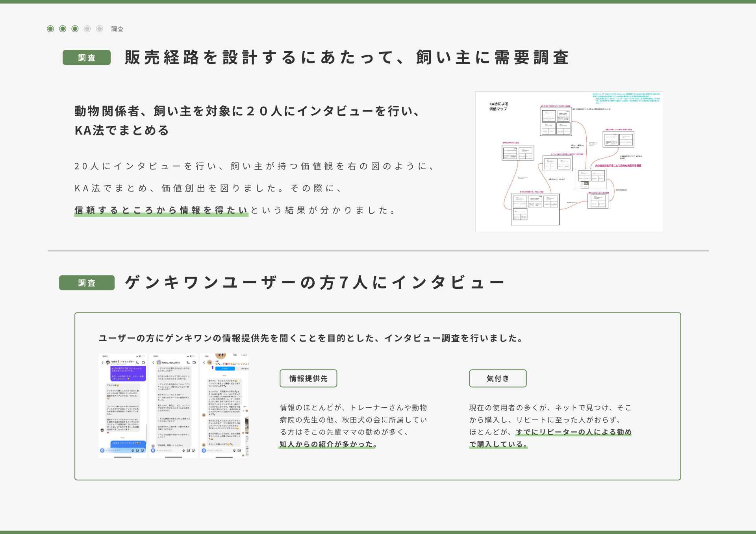Viewport: 756px width, 534px height.
Task: Click underlined text 知人からの紹介が多かった
Action: 328,444
